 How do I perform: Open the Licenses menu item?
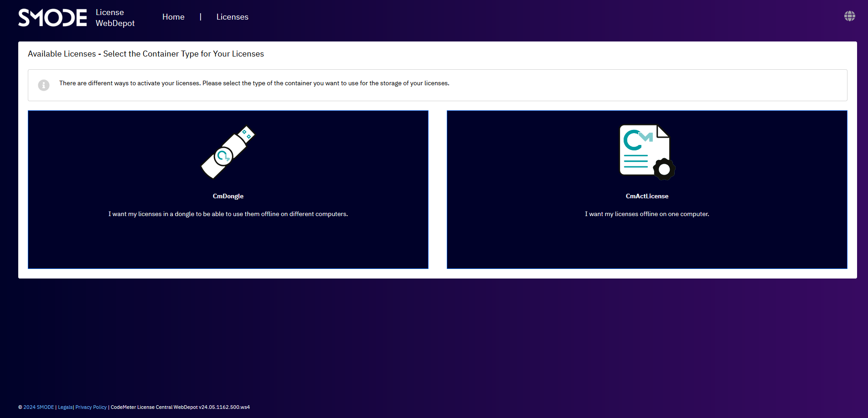(232, 17)
